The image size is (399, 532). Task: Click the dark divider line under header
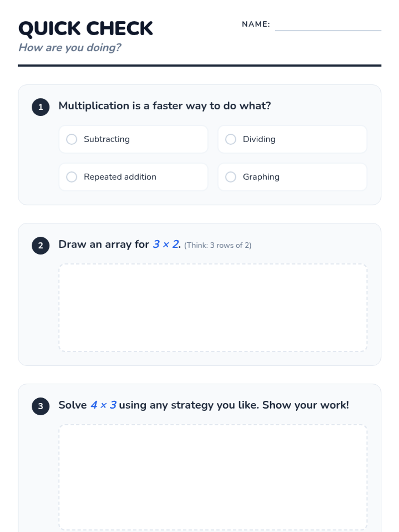point(199,66)
